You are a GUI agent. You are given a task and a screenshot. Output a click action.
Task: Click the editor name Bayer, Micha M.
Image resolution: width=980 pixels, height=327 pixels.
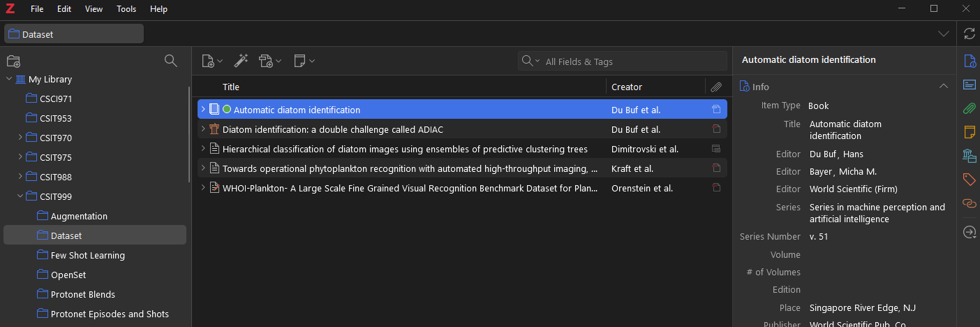[842, 171]
